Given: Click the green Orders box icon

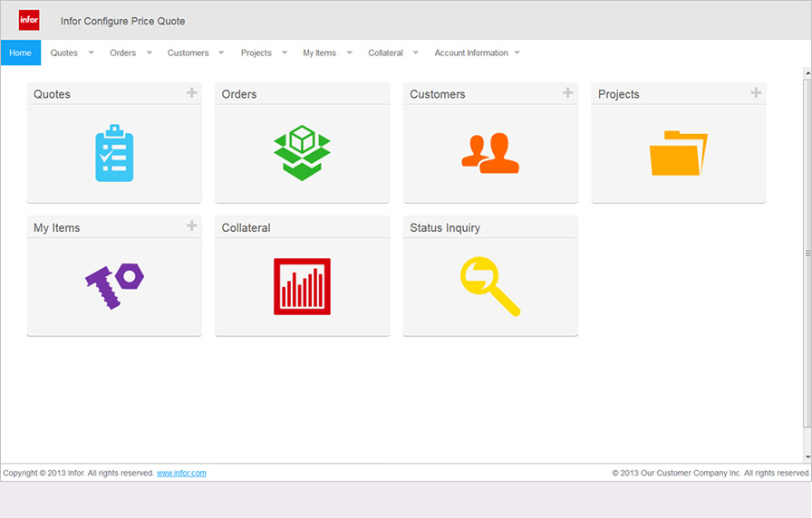Looking at the screenshot, I should click(302, 153).
